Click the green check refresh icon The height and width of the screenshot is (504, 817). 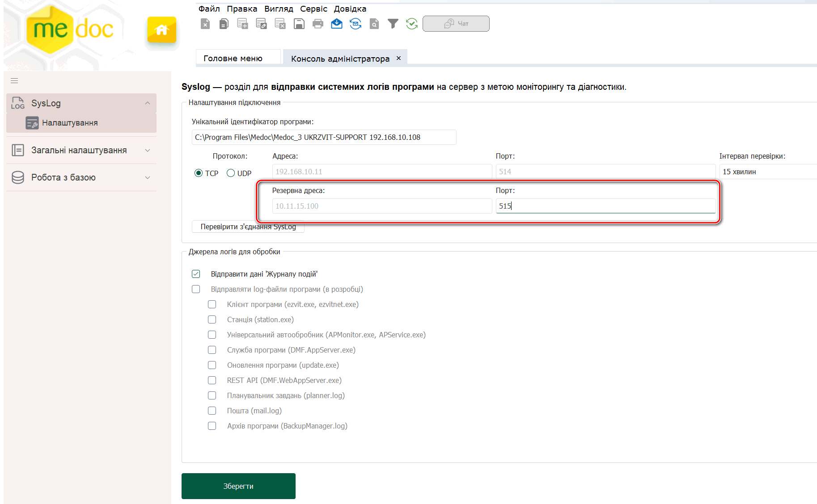(412, 24)
